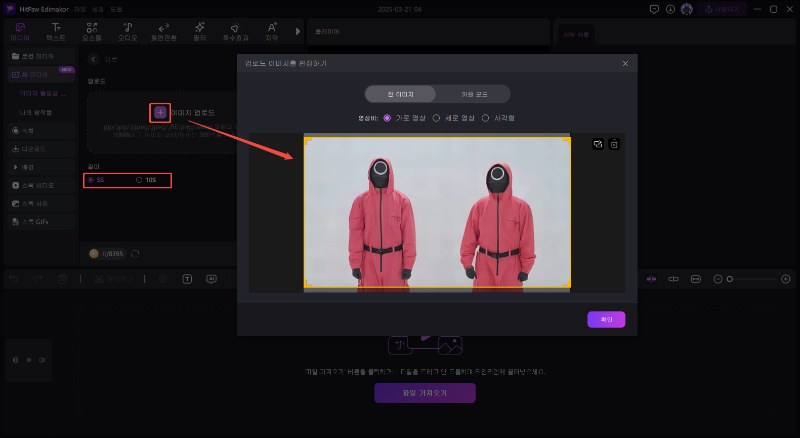Screen dimensions: 800x438
Task: Select the portrait video aspect ratio
Action: [454, 118]
